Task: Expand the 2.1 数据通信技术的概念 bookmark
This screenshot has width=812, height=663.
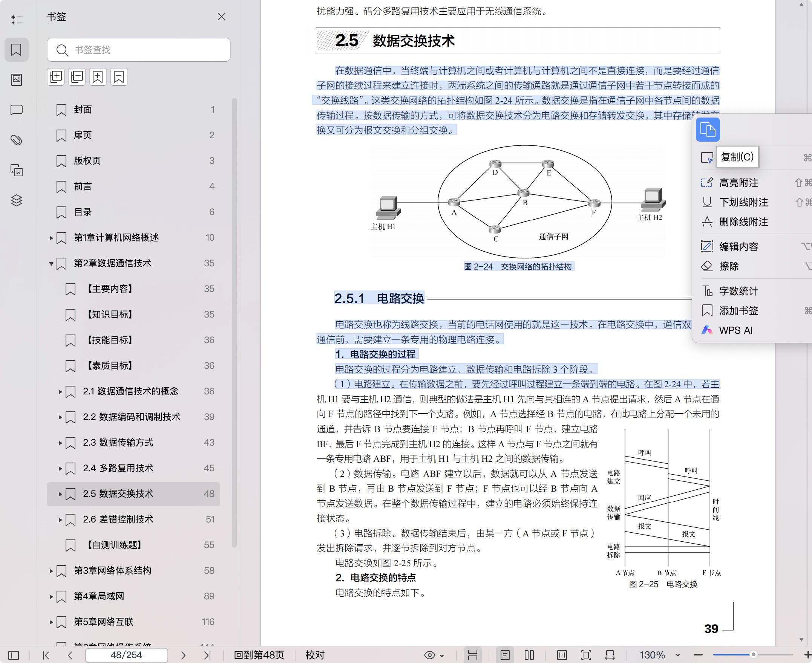Action: coord(60,391)
